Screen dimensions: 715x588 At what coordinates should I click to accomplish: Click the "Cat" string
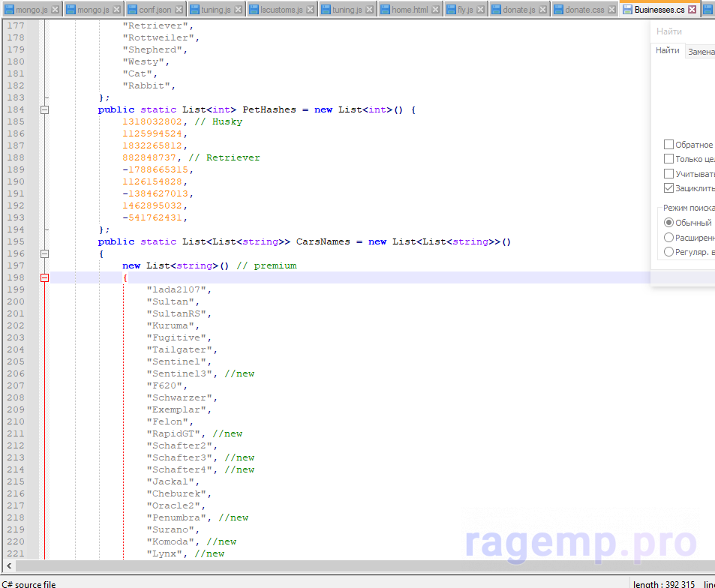(x=137, y=73)
